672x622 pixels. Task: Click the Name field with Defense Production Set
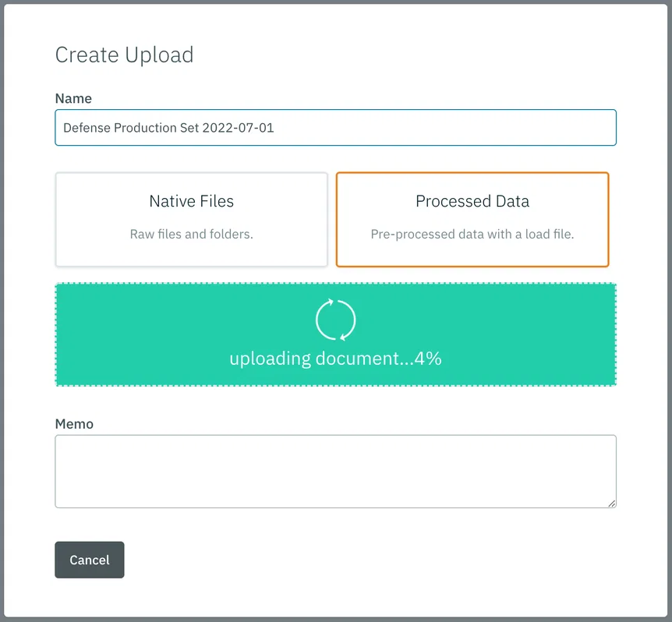pos(335,128)
